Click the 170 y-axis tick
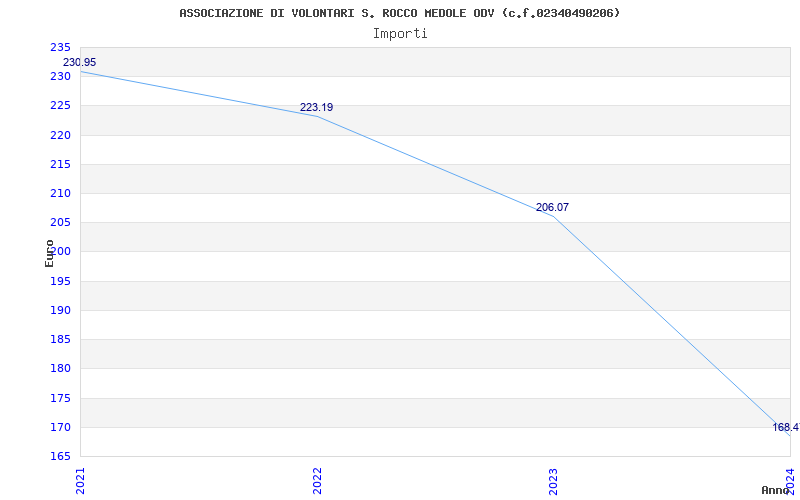The image size is (800, 500). tap(60, 427)
